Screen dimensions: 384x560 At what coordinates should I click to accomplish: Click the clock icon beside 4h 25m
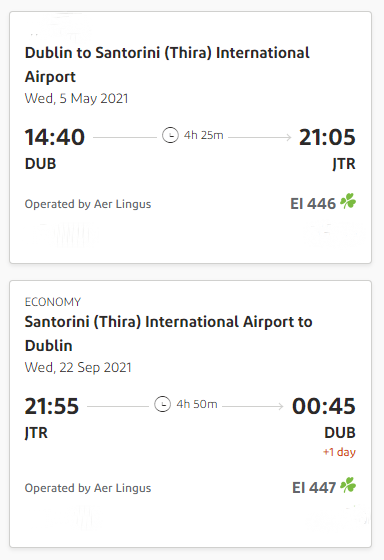(x=170, y=136)
